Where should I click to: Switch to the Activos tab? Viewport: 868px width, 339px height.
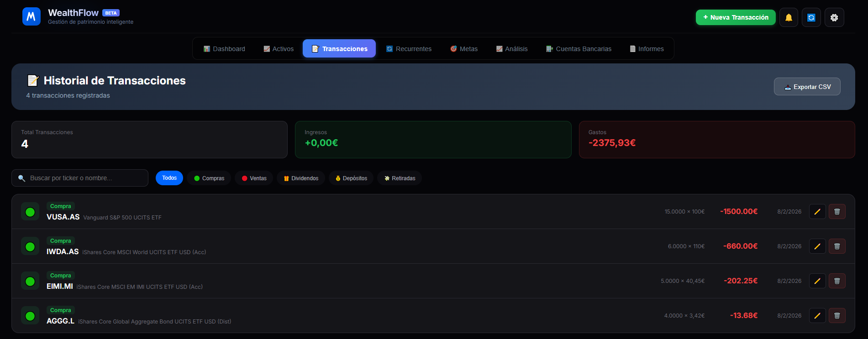tap(279, 49)
